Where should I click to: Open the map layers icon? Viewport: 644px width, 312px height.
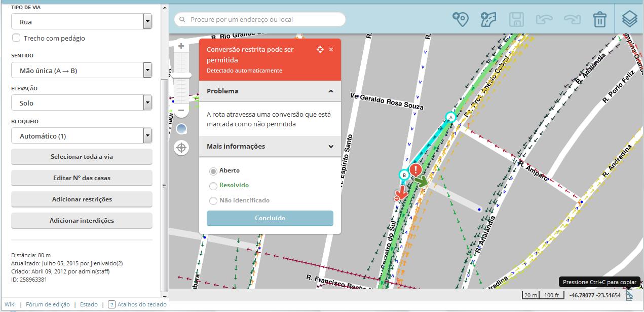629,20
